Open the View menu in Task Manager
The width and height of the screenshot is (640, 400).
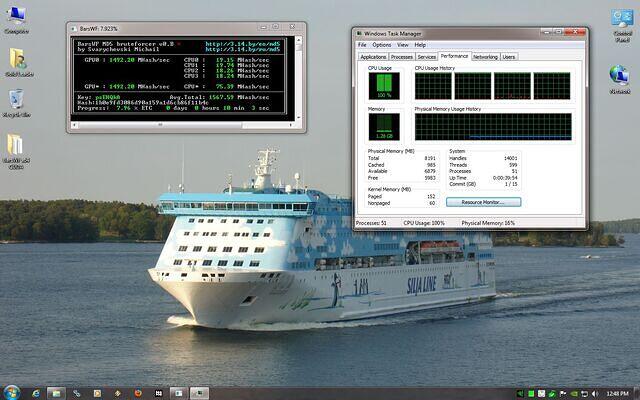click(403, 45)
